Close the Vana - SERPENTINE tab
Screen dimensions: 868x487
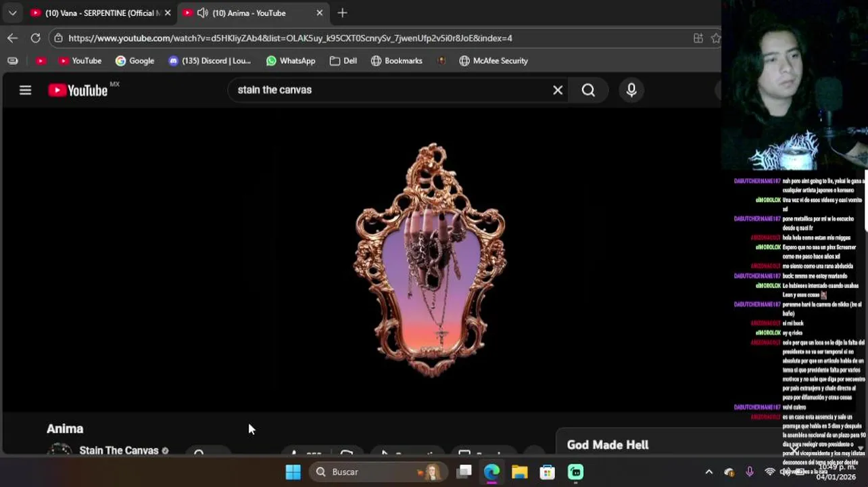pos(168,13)
